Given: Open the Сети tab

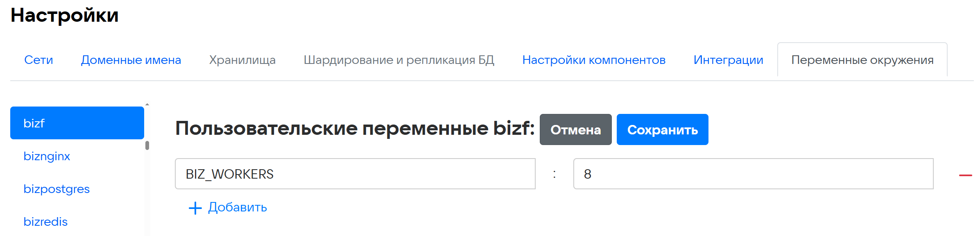Looking at the screenshot, I should coord(38,60).
